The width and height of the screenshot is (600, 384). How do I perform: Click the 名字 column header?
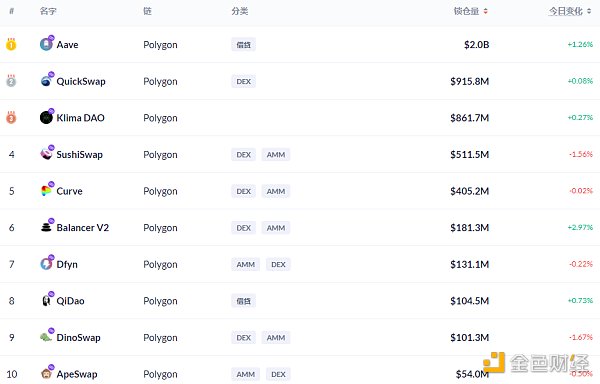click(x=48, y=11)
